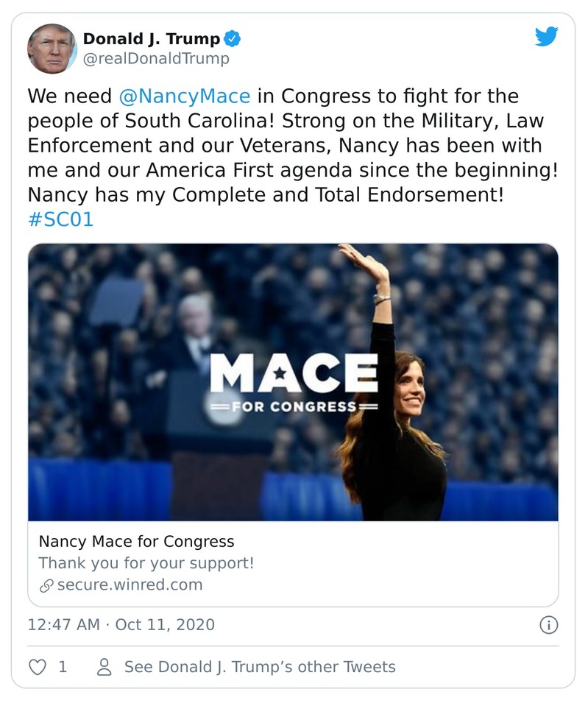Click the like count number 1
The width and height of the screenshot is (588, 703).
(x=63, y=667)
